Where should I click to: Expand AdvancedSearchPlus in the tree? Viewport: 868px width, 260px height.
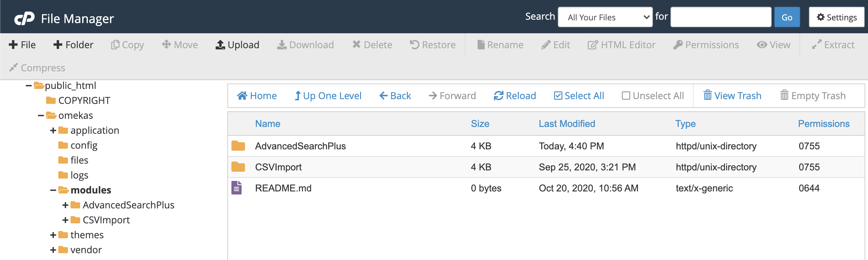click(65, 205)
